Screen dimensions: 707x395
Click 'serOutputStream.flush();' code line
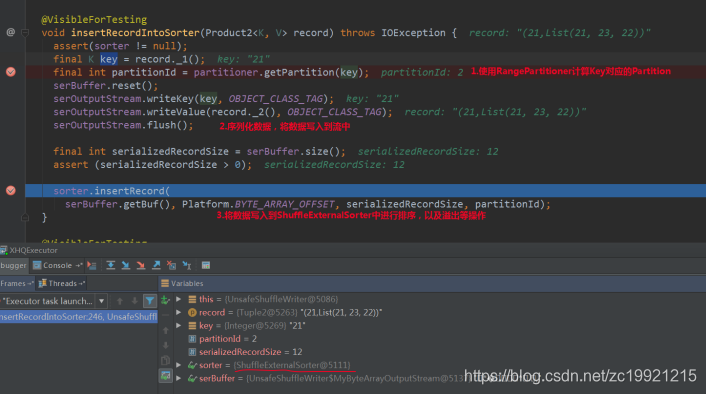point(123,125)
